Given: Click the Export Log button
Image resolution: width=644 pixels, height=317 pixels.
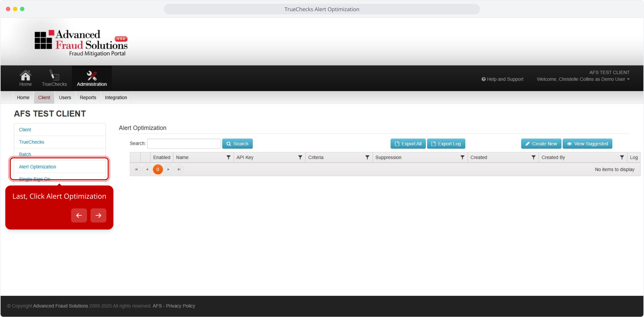Looking at the screenshot, I should (x=446, y=144).
